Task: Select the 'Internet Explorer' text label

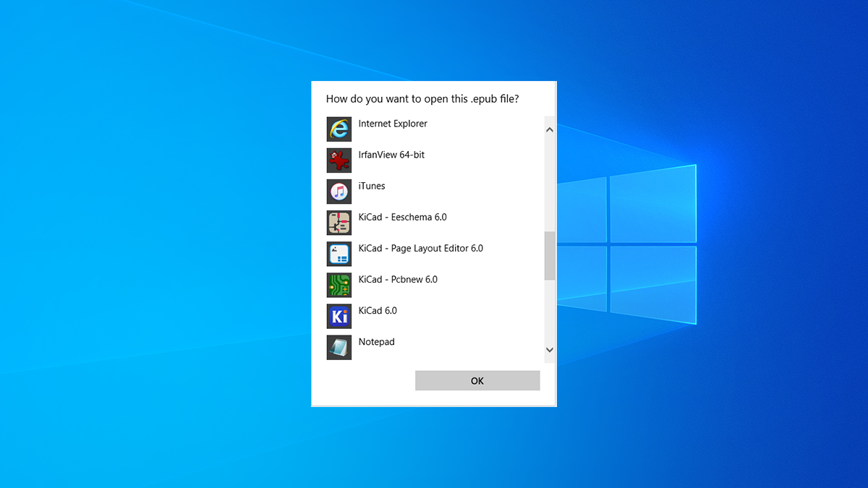Action: click(x=393, y=124)
